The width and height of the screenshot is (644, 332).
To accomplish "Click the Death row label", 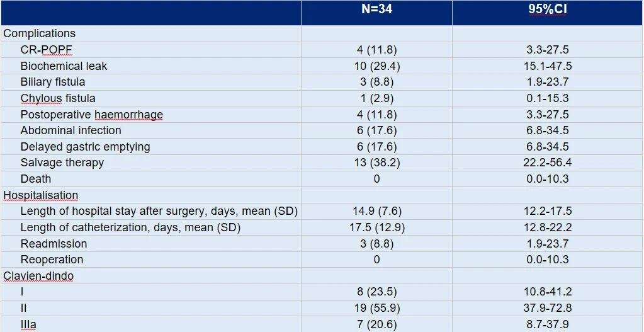I will coord(36,179).
